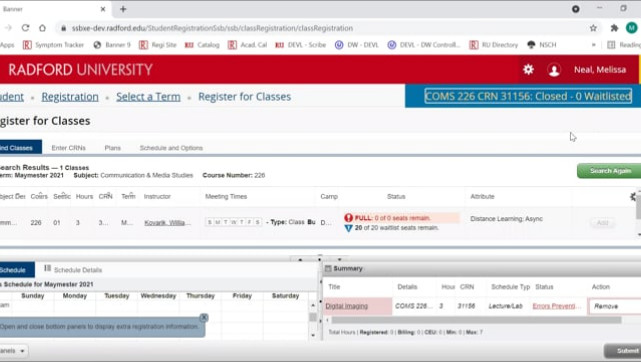The width and height of the screenshot is (641, 362).
Task: Open the RU Directory bookmark
Action: (x=494, y=45)
